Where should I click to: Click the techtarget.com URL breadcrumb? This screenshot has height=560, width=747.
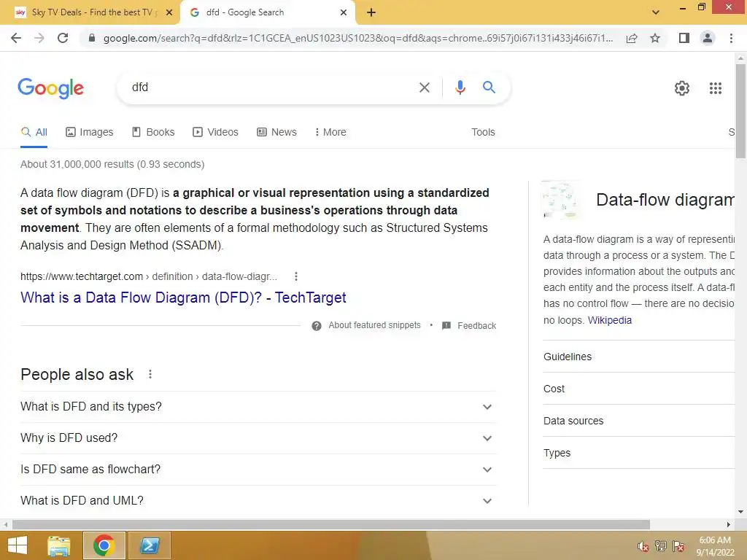pos(149,276)
